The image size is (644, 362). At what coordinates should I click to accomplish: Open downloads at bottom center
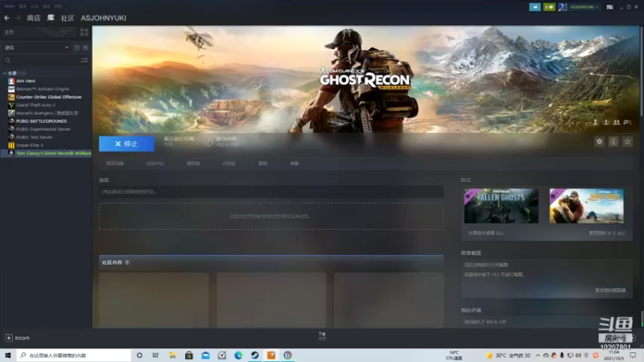click(x=322, y=336)
